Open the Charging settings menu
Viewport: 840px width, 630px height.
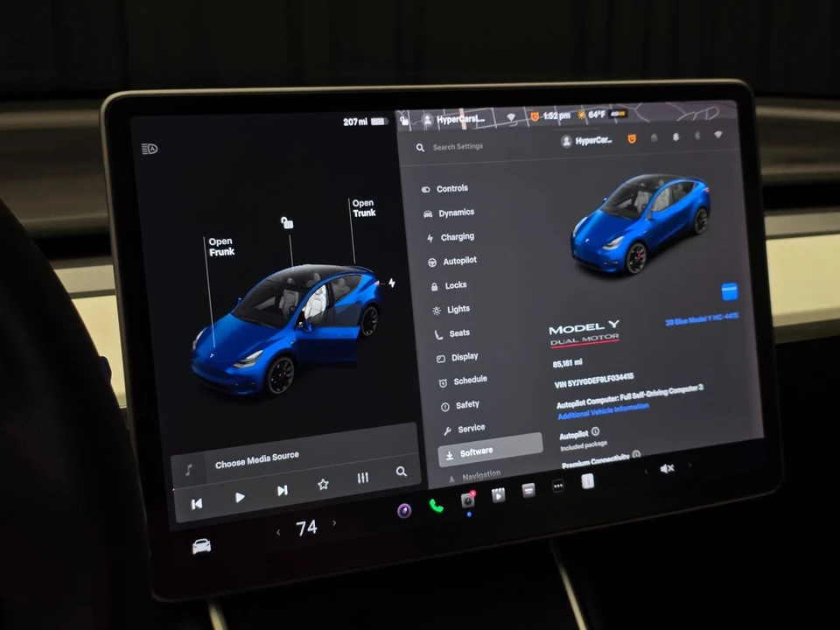click(x=451, y=237)
